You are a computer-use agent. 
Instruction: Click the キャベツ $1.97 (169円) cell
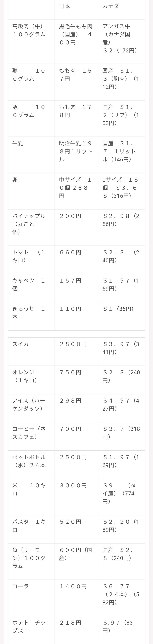click(x=121, y=288)
